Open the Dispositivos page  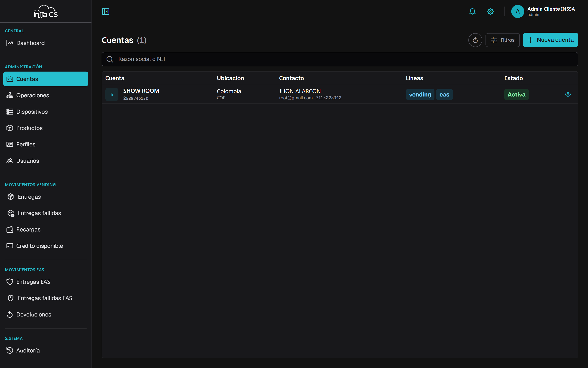(x=46, y=112)
